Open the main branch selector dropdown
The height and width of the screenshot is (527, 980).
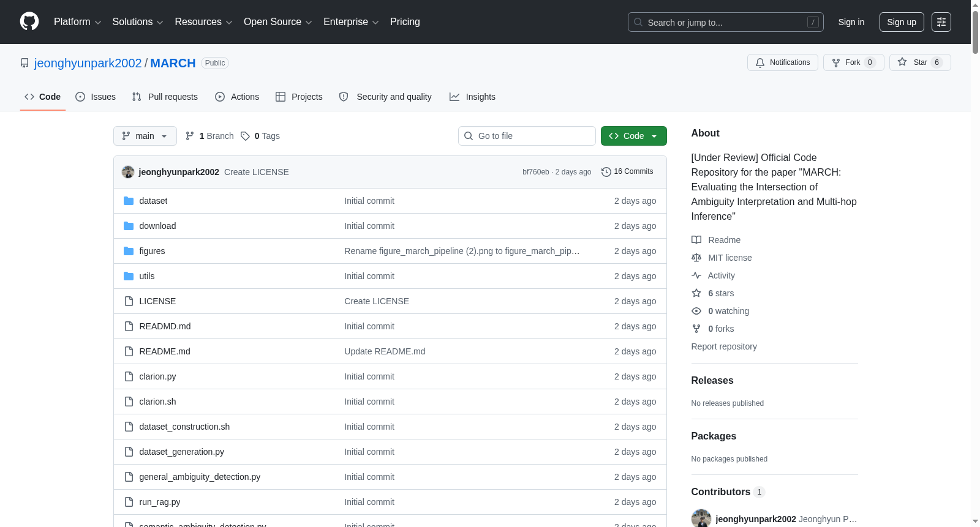145,136
